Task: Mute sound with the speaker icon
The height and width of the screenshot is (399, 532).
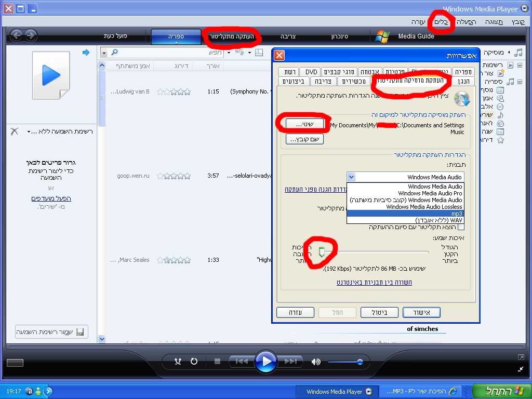Action: 316,362
